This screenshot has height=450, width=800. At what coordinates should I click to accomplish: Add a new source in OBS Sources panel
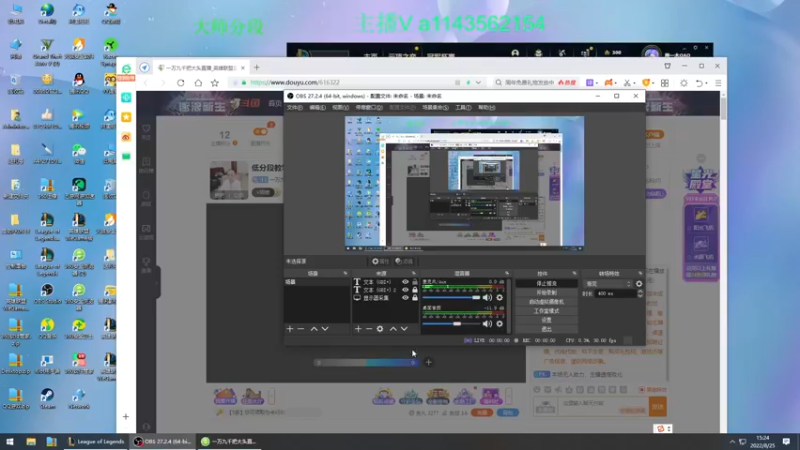coord(358,329)
